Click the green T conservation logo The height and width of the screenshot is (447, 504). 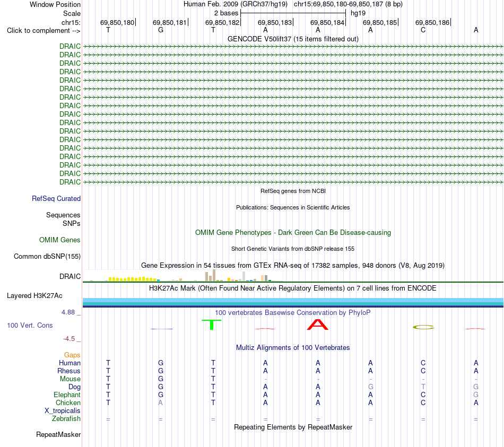[212, 325]
